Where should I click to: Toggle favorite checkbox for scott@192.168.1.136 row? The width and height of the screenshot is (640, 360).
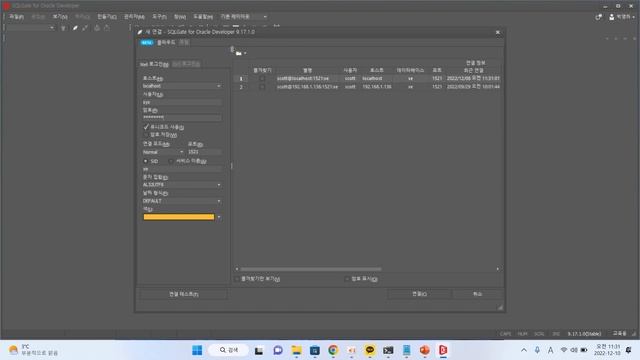pos(262,87)
